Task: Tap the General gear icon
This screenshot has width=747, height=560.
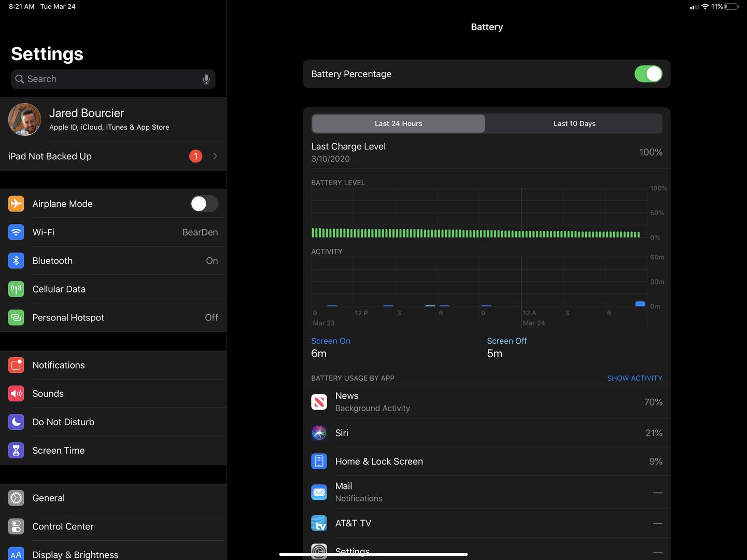Action: 16,498
